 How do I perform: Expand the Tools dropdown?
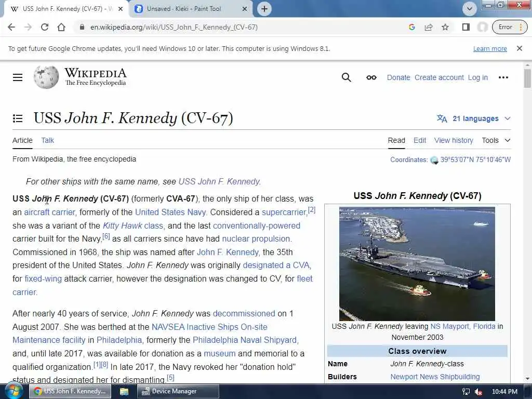(496, 140)
